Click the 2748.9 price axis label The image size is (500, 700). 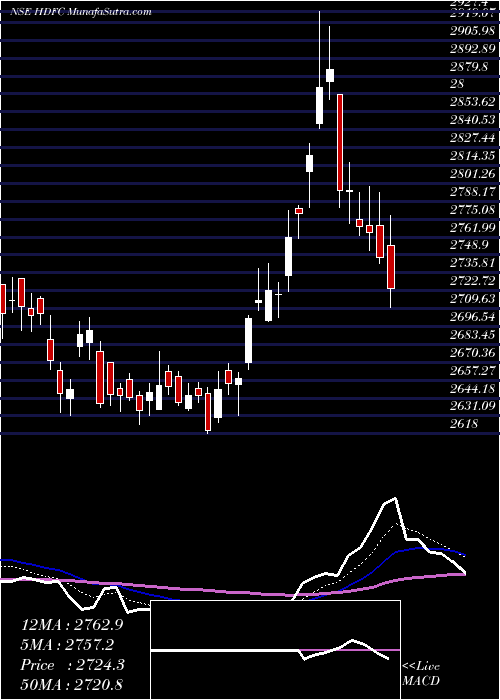(x=469, y=245)
